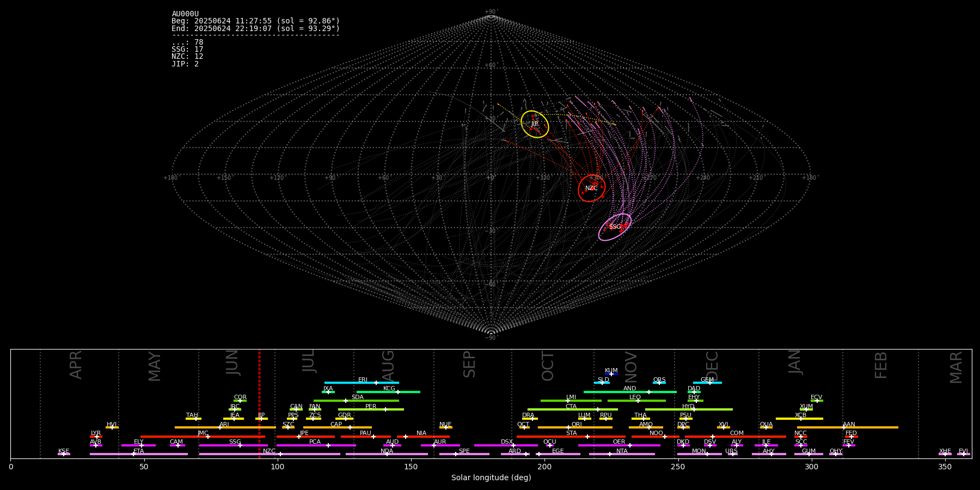The image size is (980, 490).
Task: Select the ARI shower bar label
Action: pos(224,425)
